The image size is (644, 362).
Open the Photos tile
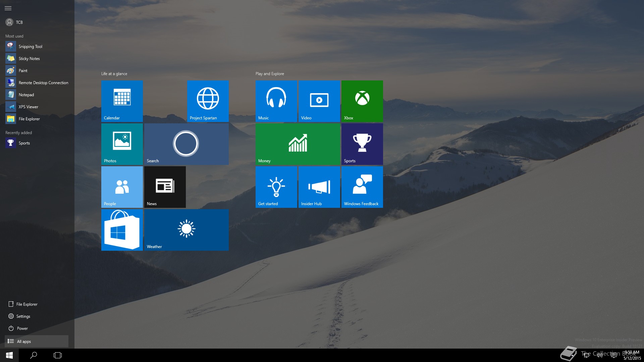coord(122,144)
